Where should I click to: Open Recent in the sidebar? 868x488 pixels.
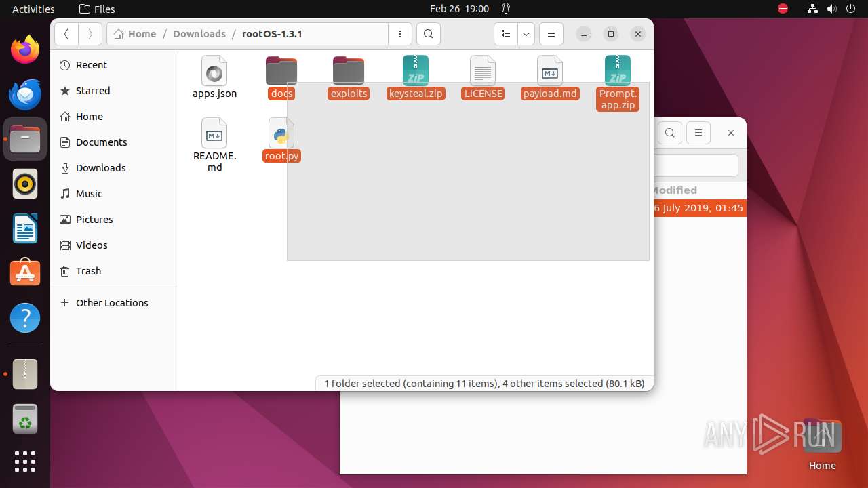coord(114,65)
